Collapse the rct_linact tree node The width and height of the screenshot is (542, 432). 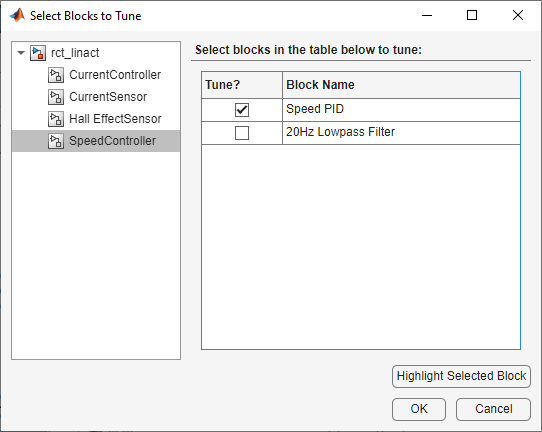[21, 53]
